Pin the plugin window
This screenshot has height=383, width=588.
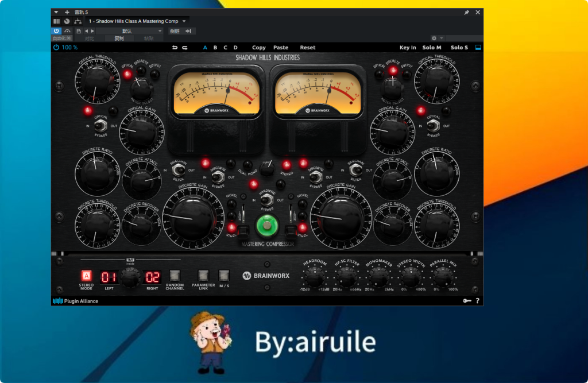466,13
